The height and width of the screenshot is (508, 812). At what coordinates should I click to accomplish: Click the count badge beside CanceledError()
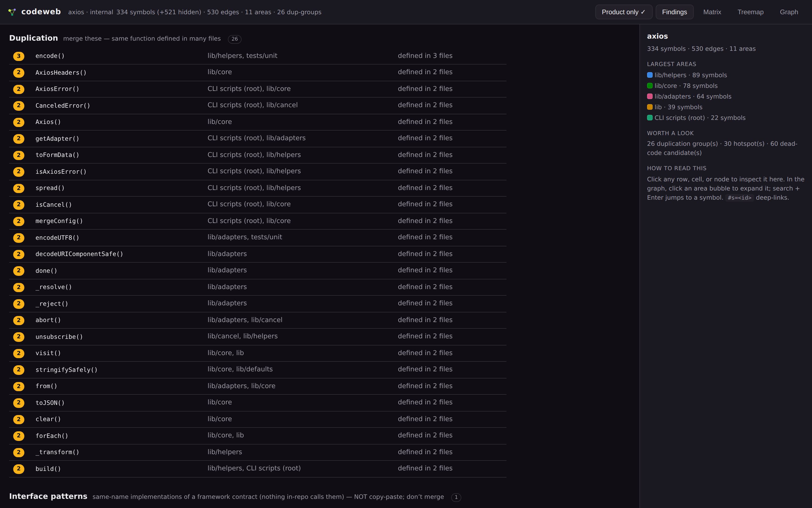click(19, 105)
